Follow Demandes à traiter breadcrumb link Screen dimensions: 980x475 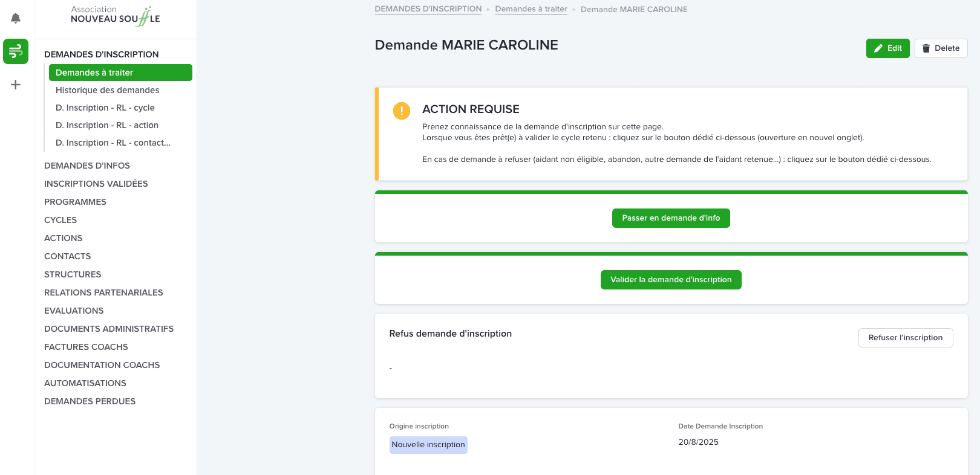531,9
